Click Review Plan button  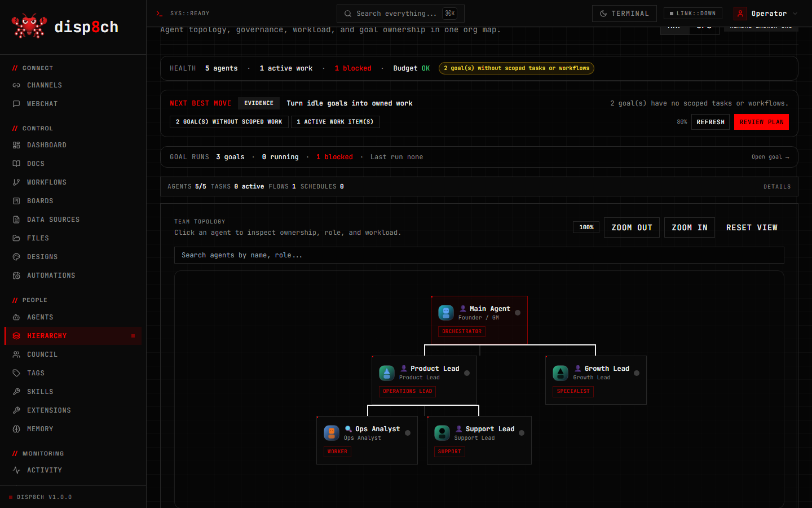(x=761, y=122)
